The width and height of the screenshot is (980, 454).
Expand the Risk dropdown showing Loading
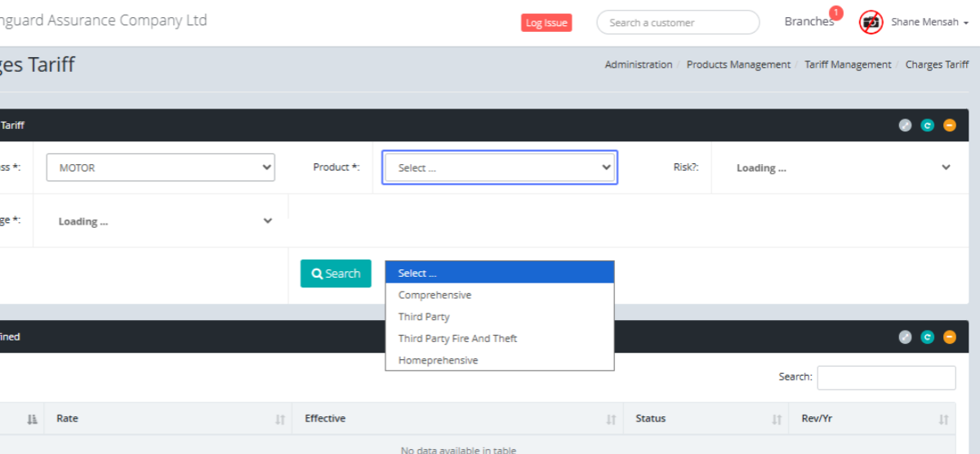coord(843,167)
